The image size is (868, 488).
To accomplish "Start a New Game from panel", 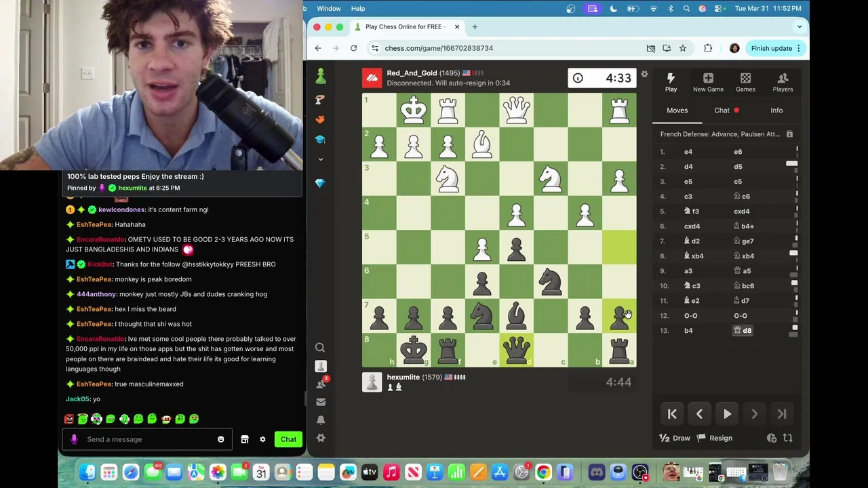I will [x=708, y=83].
